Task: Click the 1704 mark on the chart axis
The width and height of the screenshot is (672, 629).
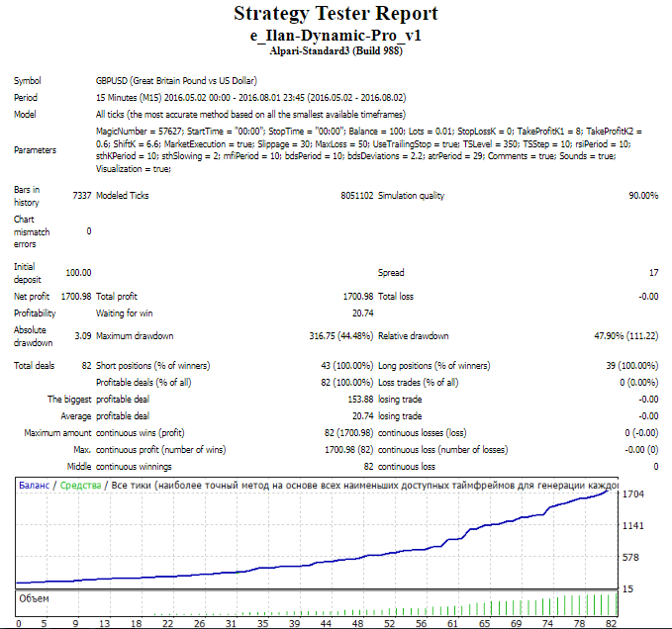Action: coord(632,494)
